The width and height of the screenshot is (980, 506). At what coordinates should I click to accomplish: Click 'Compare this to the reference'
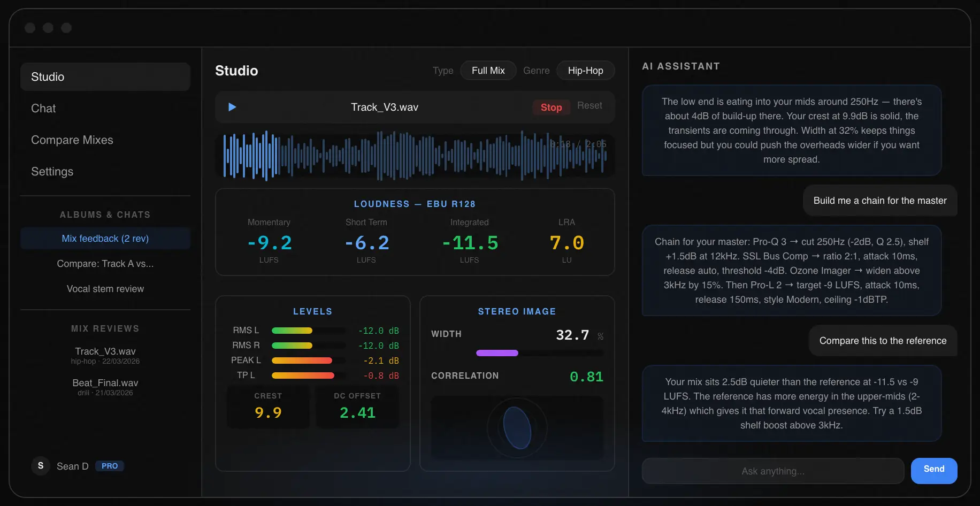click(883, 341)
